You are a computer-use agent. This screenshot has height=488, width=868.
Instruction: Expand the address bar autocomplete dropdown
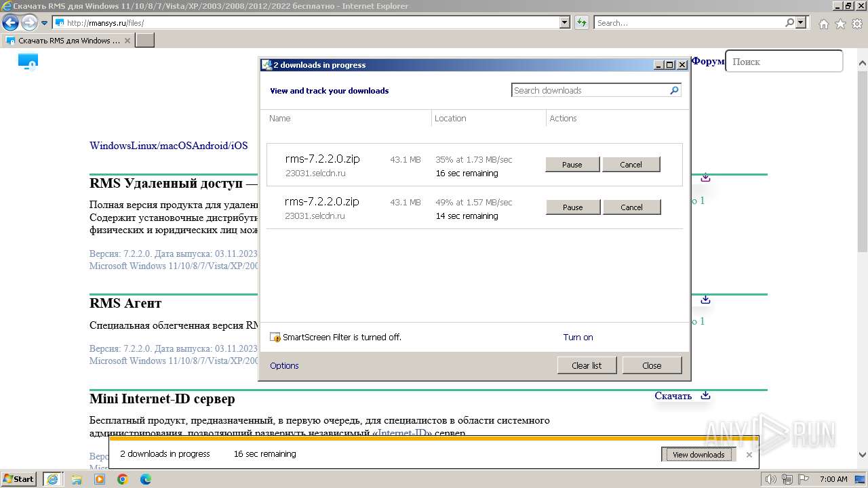point(565,22)
